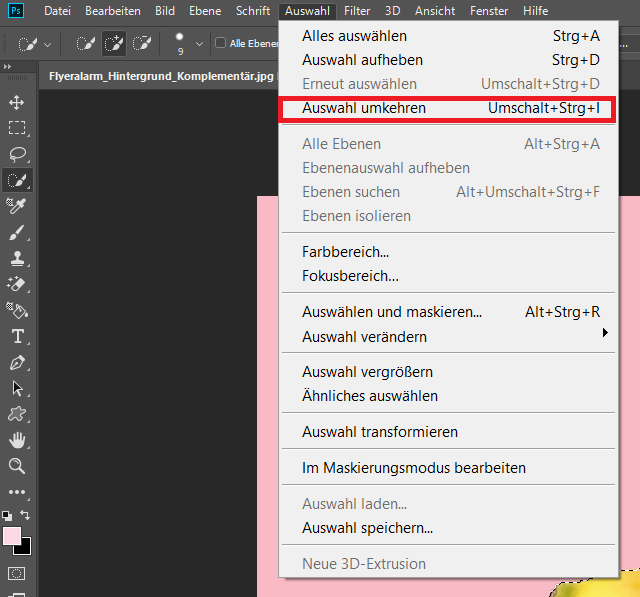Image resolution: width=640 pixels, height=597 pixels.
Task: Select the Move tool
Action: (x=17, y=102)
